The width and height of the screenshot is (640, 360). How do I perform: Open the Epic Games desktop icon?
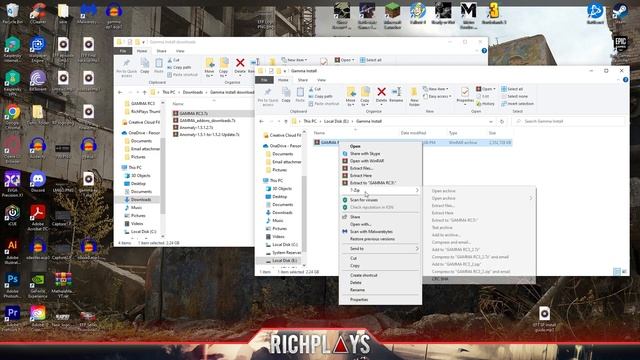coord(620,44)
